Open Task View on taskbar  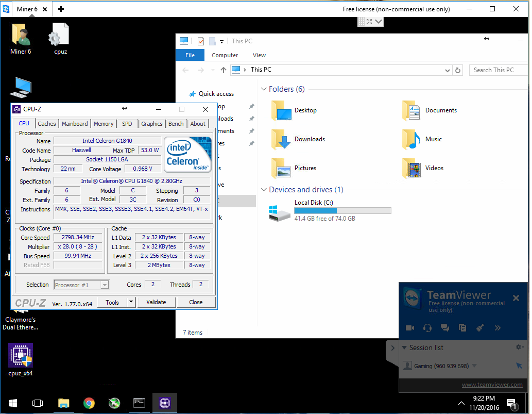point(37,403)
